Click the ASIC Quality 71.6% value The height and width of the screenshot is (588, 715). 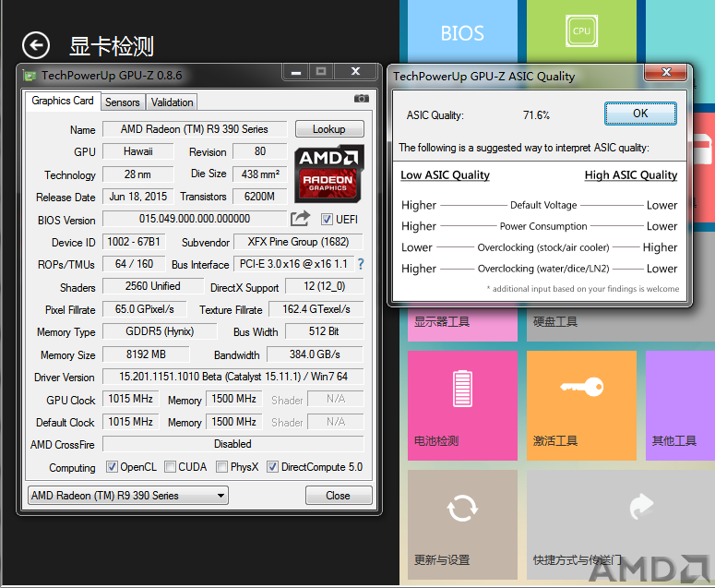tap(536, 115)
